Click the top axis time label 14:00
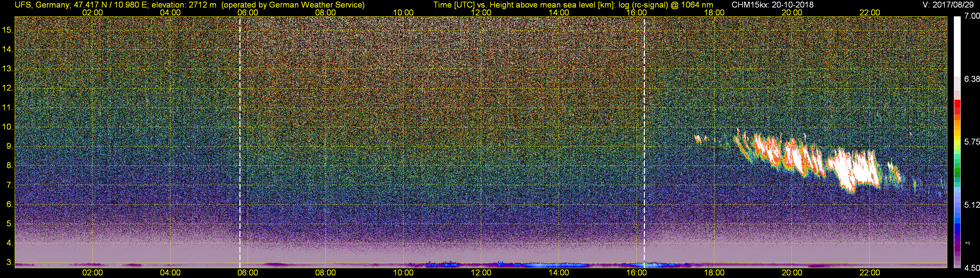The height and width of the screenshot is (278, 980). click(x=559, y=12)
